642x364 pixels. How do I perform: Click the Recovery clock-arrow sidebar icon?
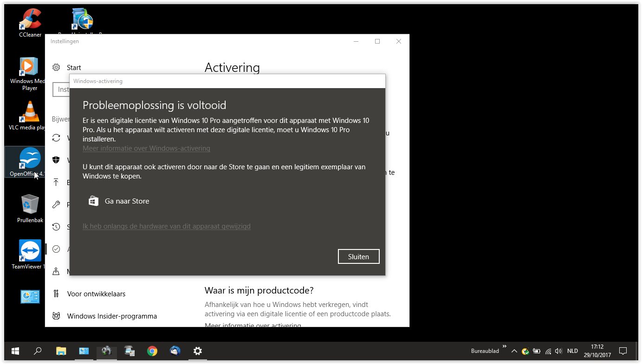pos(56,227)
